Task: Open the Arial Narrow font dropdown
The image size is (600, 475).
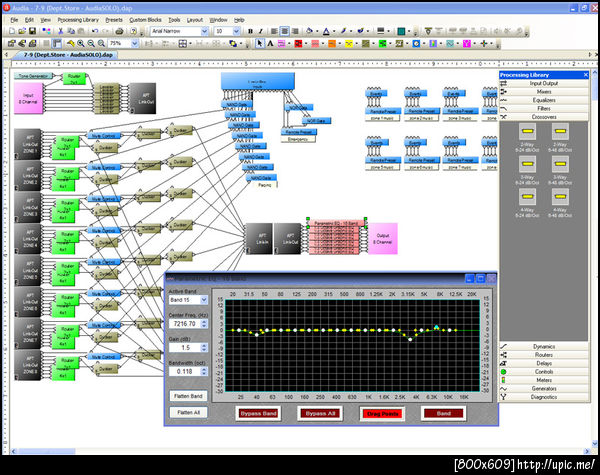Action: click(204, 31)
